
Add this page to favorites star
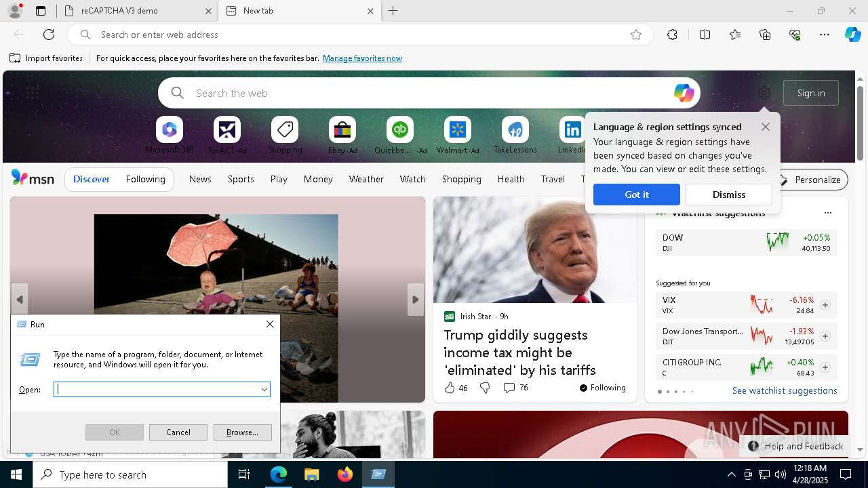point(636,35)
